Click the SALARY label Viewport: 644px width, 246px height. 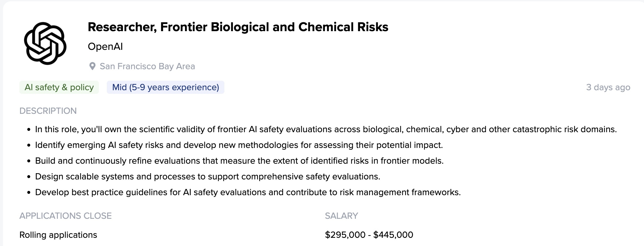point(341,216)
